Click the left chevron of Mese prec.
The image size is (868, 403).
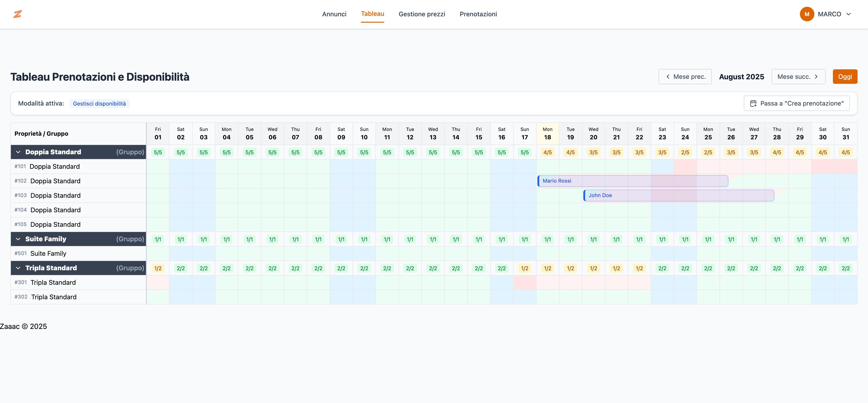(668, 77)
